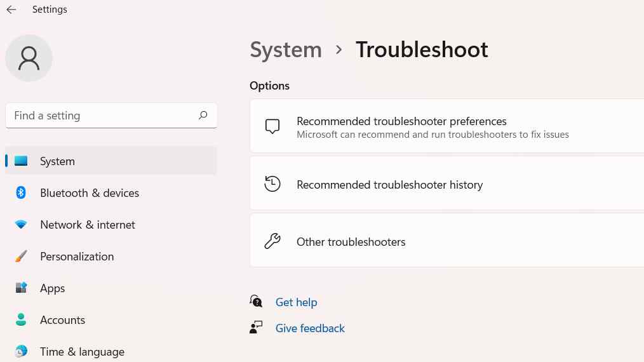
Task: Click the Give feedback person icon
Action: 256,328
